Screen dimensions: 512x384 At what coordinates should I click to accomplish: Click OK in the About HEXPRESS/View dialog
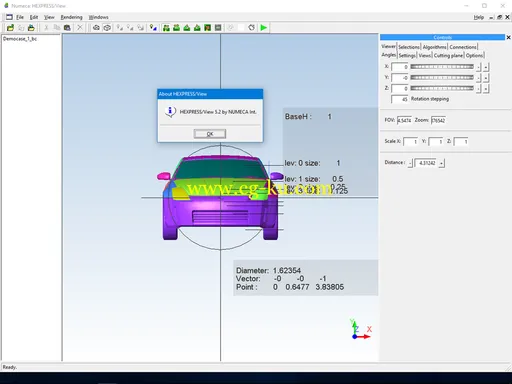(210, 134)
